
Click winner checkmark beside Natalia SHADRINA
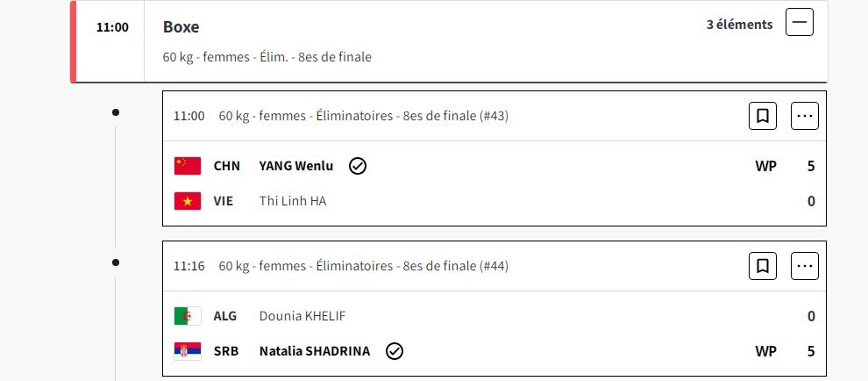[x=395, y=351]
